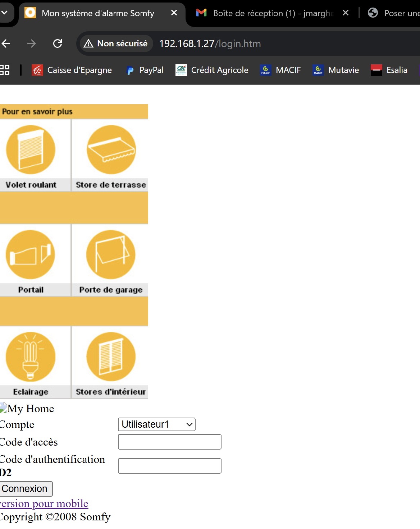Click the Stores d'intérieur blinds icon
The image size is (420, 529).
[x=111, y=356]
